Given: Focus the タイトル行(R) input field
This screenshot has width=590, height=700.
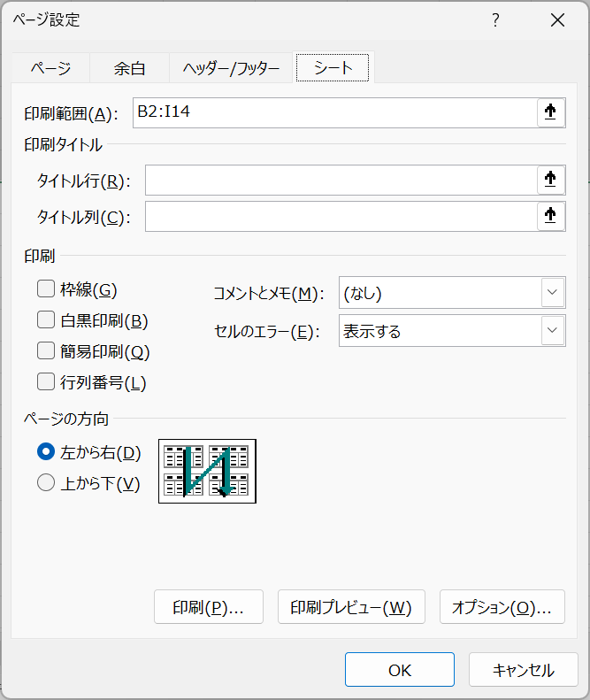Looking at the screenshot, I should click(x=341, y=180).
